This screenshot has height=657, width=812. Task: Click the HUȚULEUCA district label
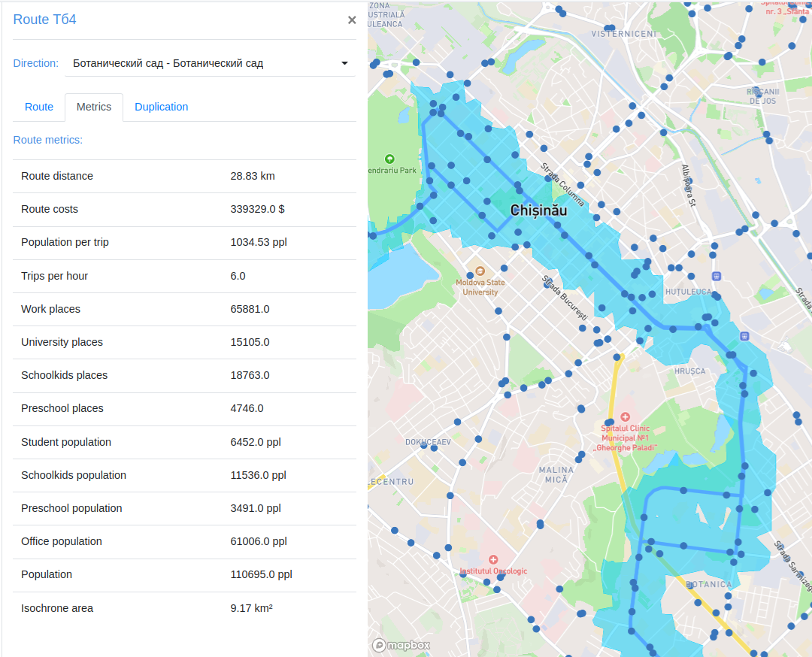(x=688, y=292)
